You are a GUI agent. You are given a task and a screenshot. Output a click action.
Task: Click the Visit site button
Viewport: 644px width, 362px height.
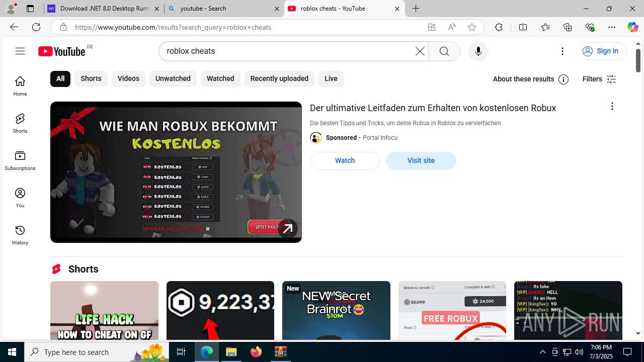(421, 161)
